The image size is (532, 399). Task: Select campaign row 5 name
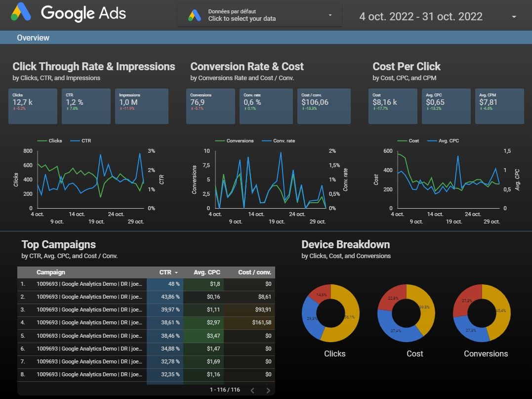pyautogui.click(x=89, y=336)
